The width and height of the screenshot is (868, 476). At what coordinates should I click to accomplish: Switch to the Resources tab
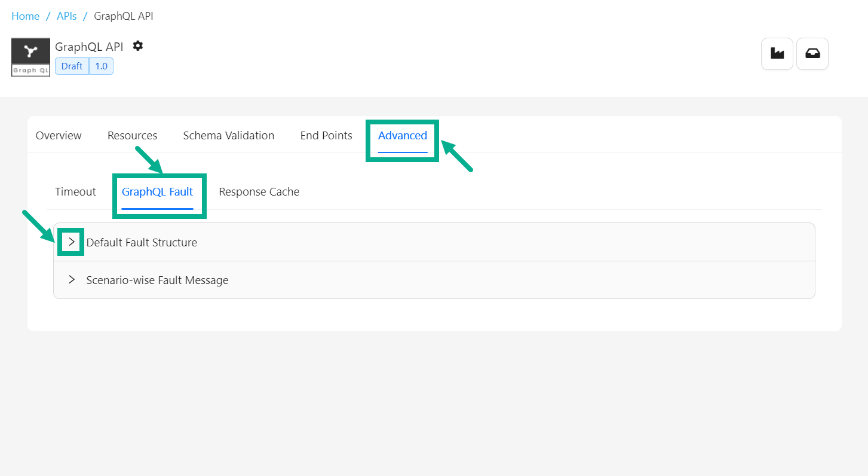coord(132,136)
